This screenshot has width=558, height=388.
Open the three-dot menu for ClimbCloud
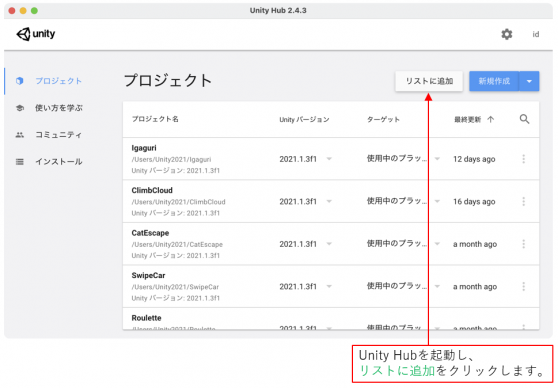point(523,201)
